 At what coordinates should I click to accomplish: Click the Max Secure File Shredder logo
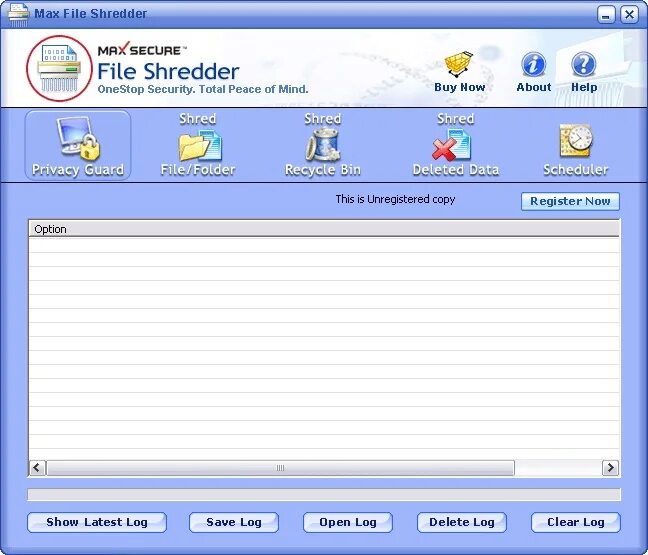coord(60,68)
